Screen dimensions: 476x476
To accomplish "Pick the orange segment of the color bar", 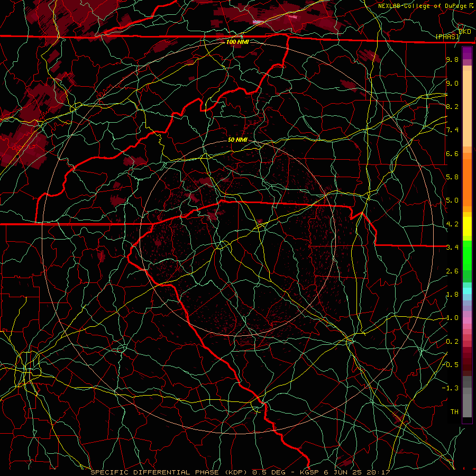I will point(467,182).
